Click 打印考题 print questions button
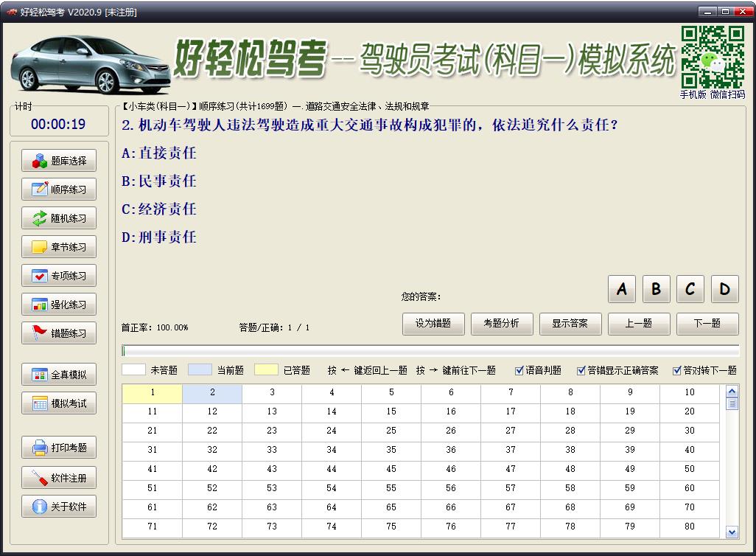The width and height of the screenshot is (756, 556). tap(59, 448)
